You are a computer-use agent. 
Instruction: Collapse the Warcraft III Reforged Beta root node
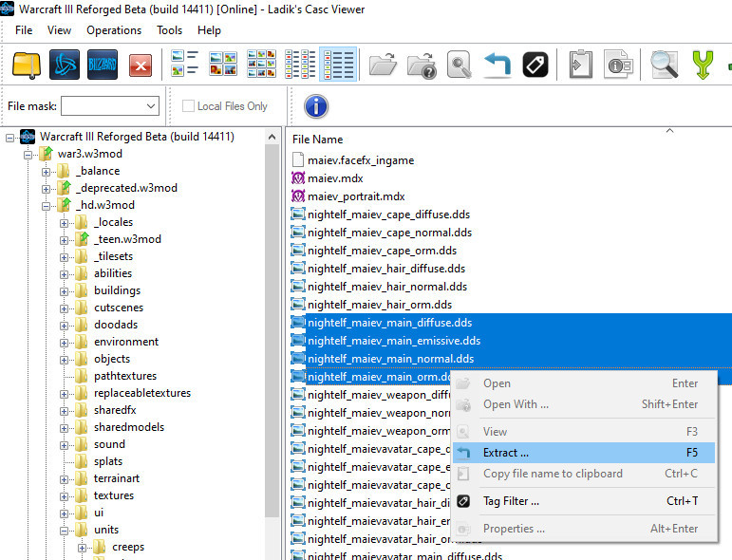point(9,138)
